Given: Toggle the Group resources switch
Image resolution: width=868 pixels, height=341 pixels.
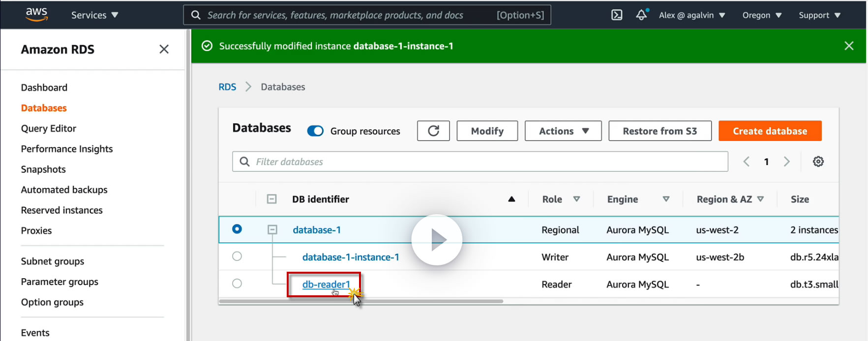Looking at the screenshot, I should click(315, 131).
